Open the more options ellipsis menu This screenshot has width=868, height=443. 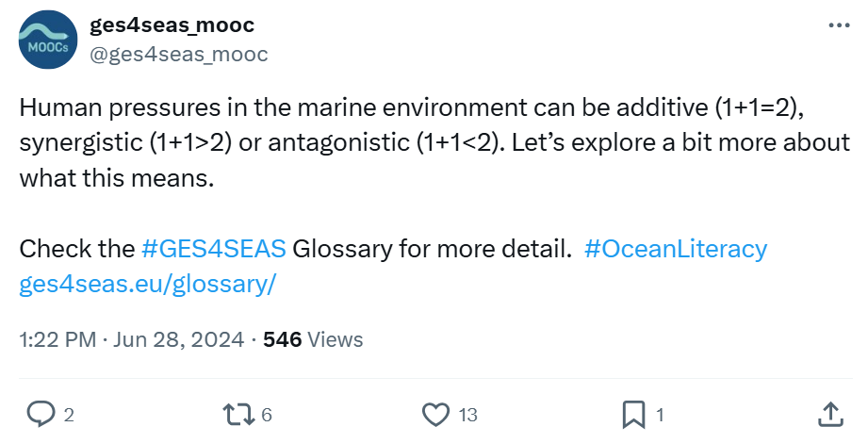click(838, 25)
